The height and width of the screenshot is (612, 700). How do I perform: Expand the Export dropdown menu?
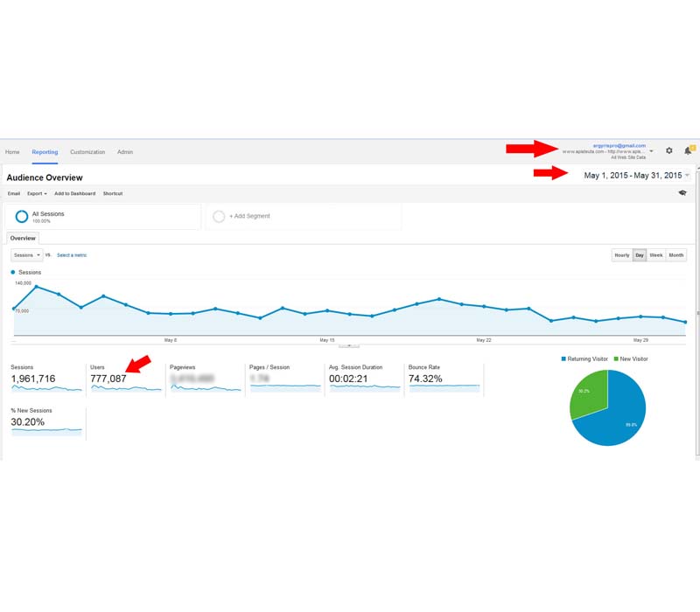(37, 193)
